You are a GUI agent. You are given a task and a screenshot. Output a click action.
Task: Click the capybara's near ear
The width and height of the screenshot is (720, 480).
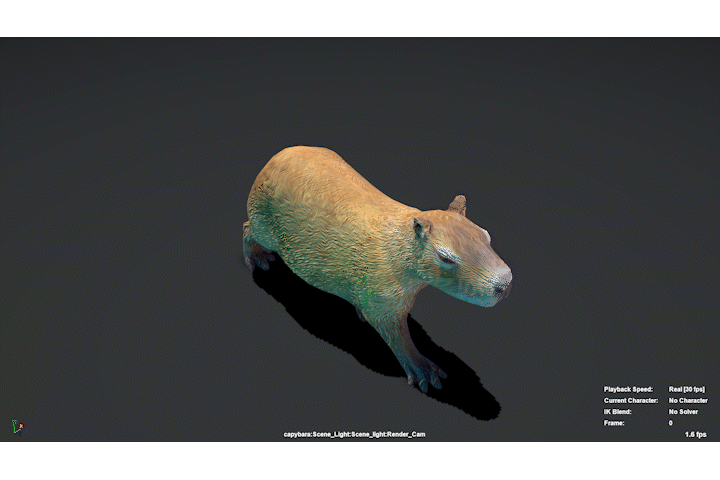pyautogui.click(x=421, y=228)
